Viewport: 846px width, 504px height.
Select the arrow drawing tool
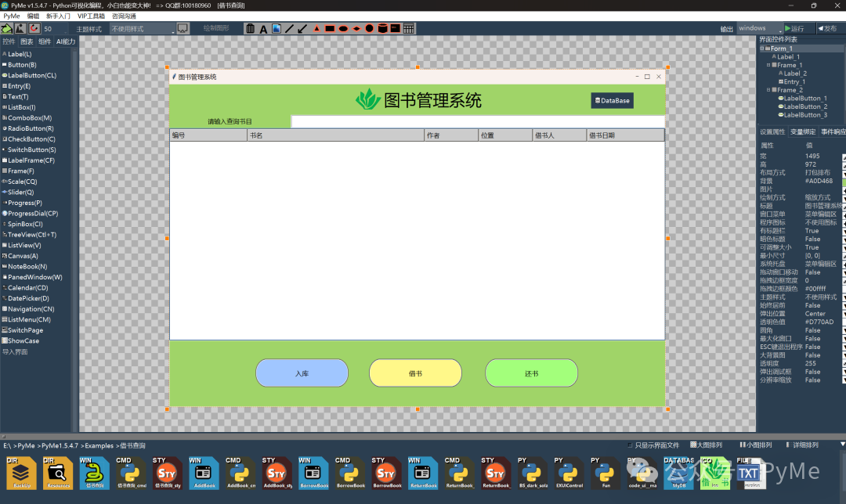click(x=302, y=29)
